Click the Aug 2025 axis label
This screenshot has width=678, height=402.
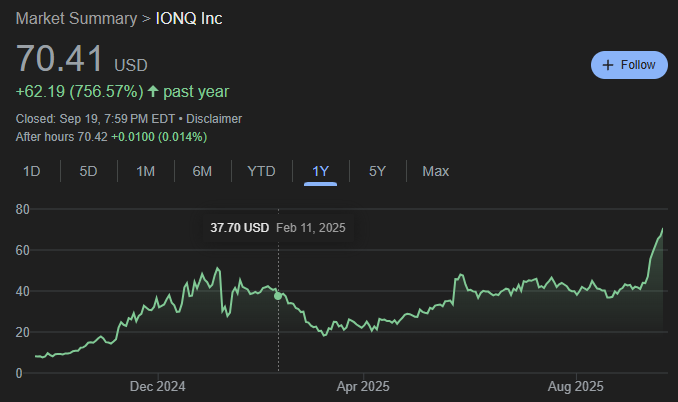click(576, 386)
